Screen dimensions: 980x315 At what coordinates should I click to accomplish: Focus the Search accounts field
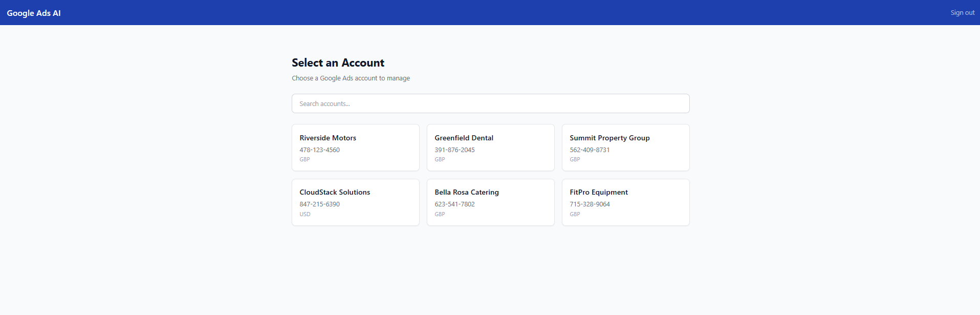(490, 103)
